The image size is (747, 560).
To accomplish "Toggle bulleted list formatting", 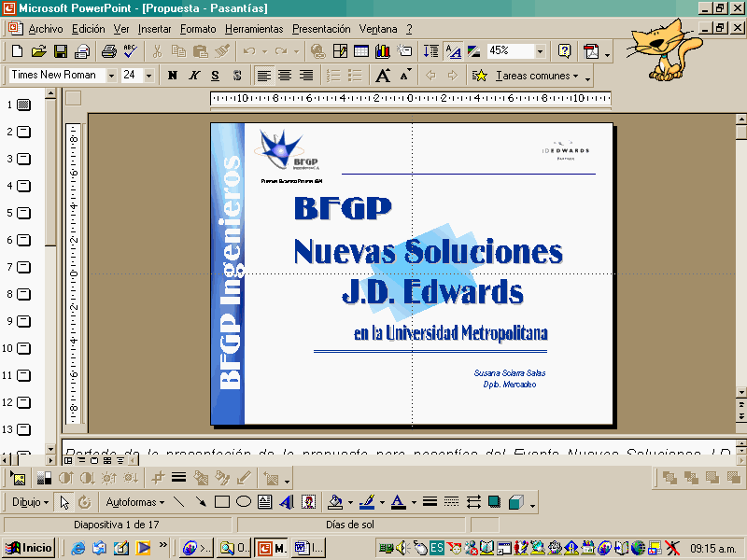I will point(356,76).
